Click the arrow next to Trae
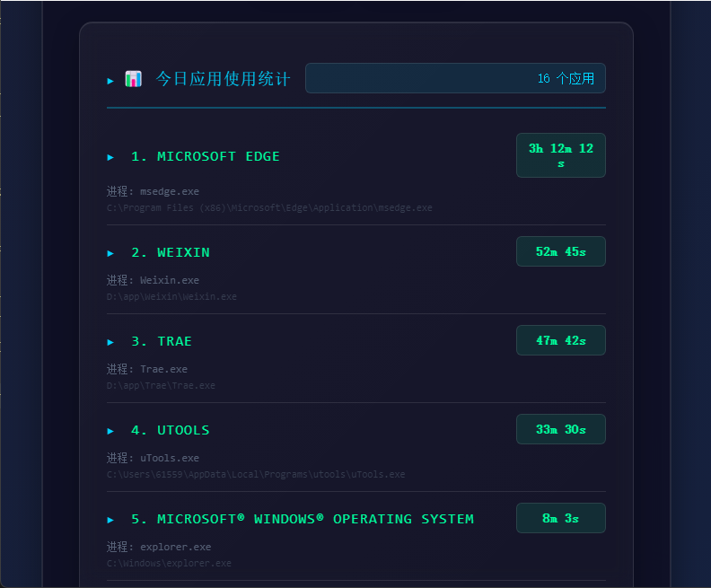 click(110, 342)
